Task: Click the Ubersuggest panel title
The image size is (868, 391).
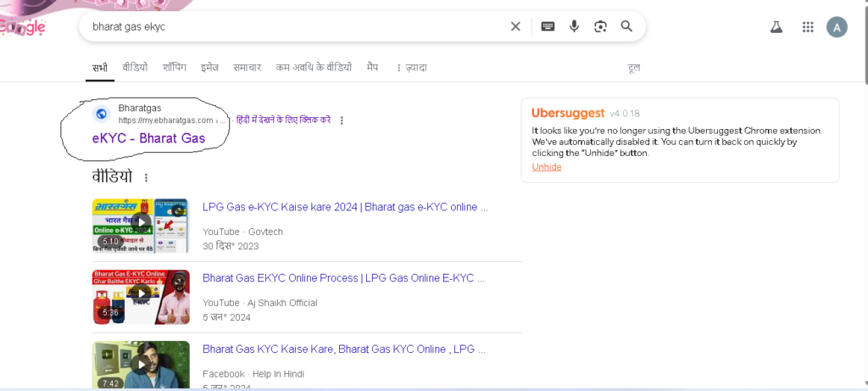Action: pyautogui.click(x=568, y=113)
